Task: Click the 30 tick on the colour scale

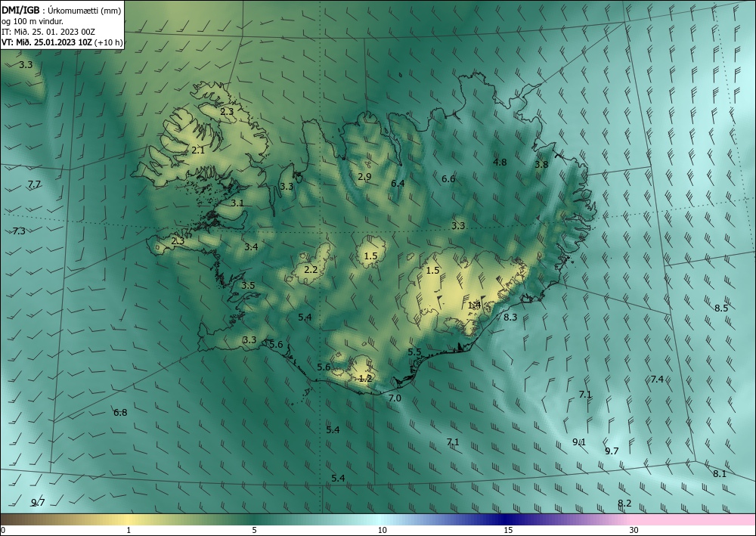Action: [634, 531]
